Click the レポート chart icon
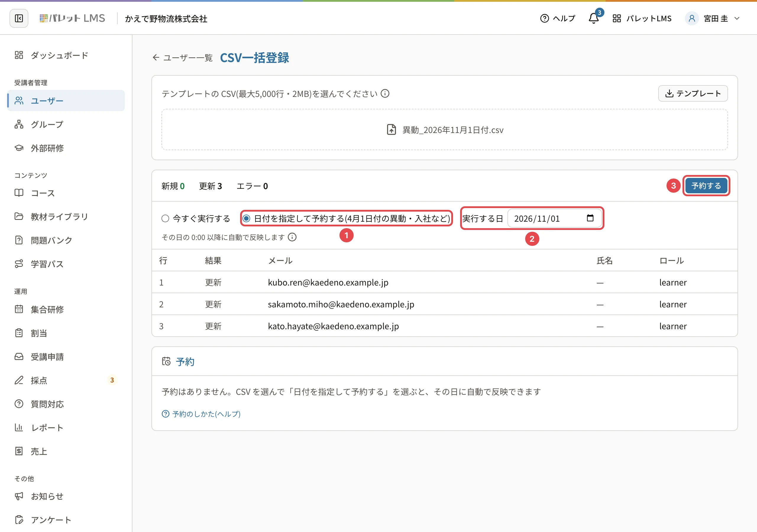This screenshot has height=532, width=757. 19,427
